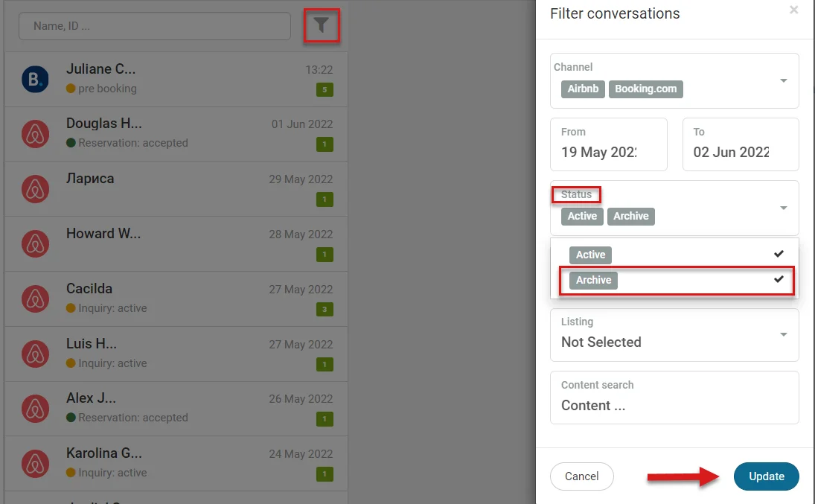815x504 pixels.
Task: Click the 'pre booking' status text
Action: point(107,89)
